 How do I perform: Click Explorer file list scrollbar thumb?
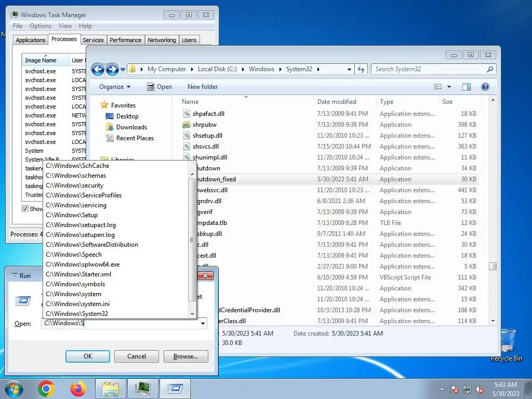pos(493,267)
